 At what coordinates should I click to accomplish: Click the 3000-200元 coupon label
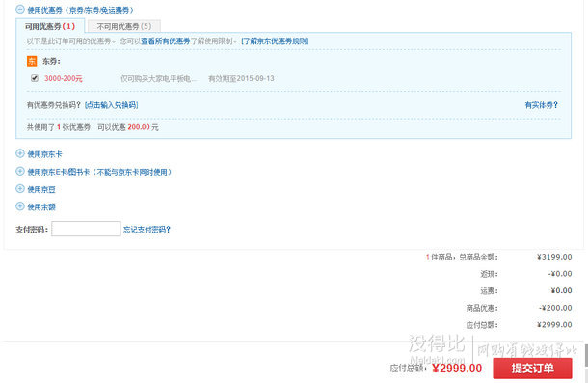pos(64,78)
